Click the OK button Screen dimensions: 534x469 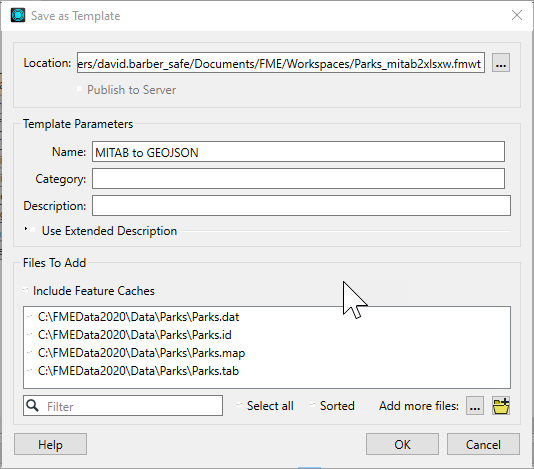(402, 444)
